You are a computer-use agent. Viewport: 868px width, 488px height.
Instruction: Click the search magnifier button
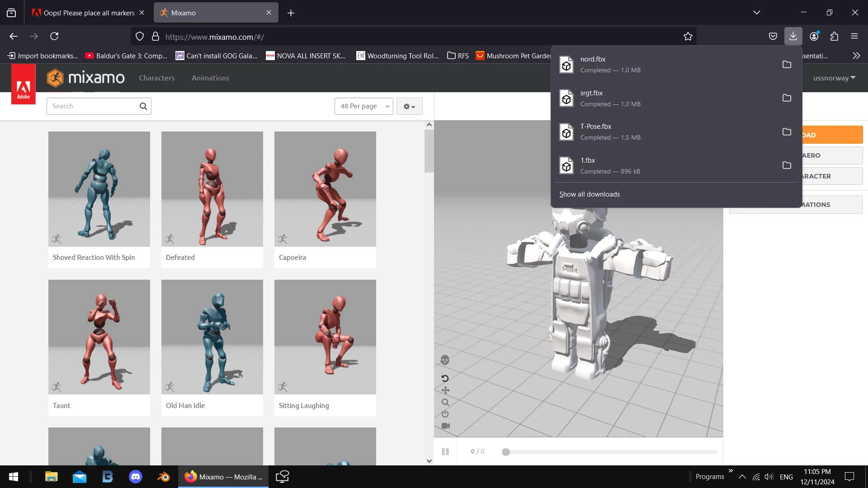click(143, 106)
